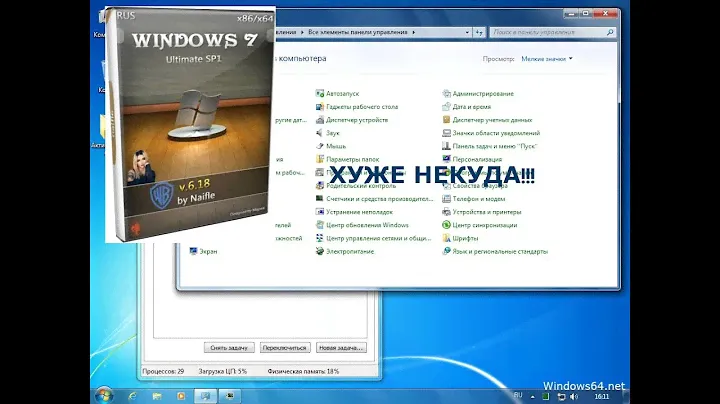
Task: Open the Мышь mouse settings icon
Action: pyautogui.click(x=334, y=146)
